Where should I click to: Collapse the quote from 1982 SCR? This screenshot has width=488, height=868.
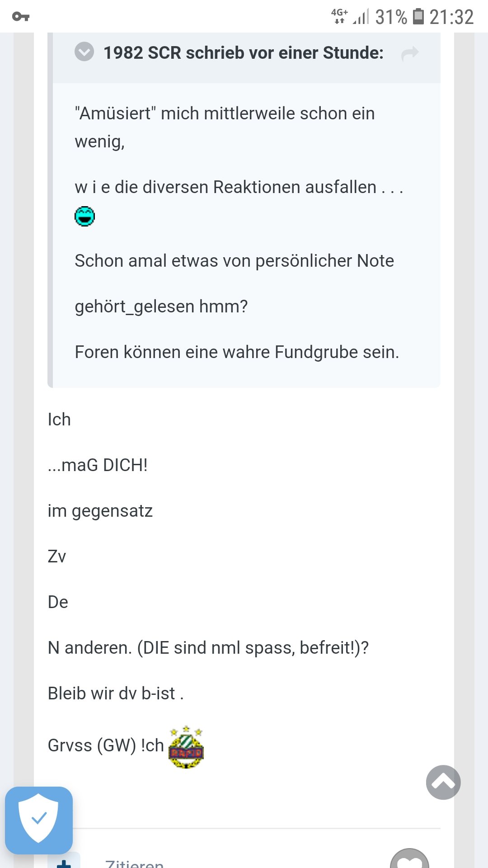(84, 52)
